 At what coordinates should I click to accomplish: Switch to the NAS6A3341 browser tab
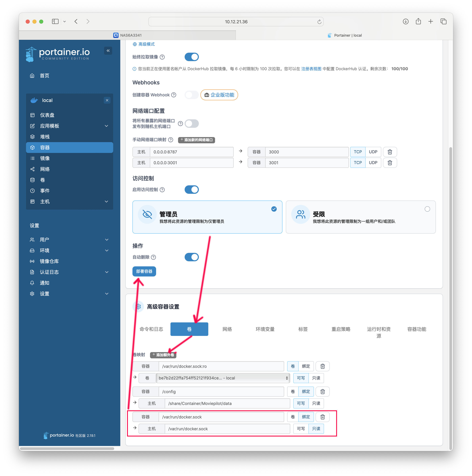pyautogui.click(x=127, y=35)
